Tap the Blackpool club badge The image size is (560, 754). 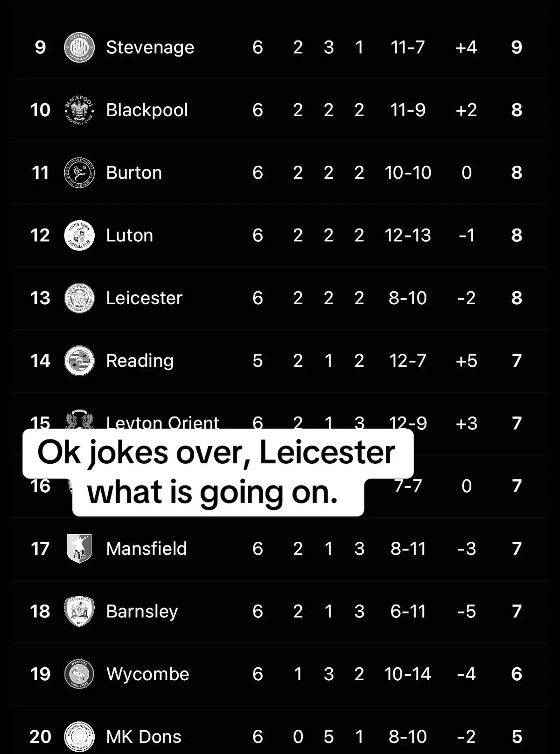(x=79, y=110)
